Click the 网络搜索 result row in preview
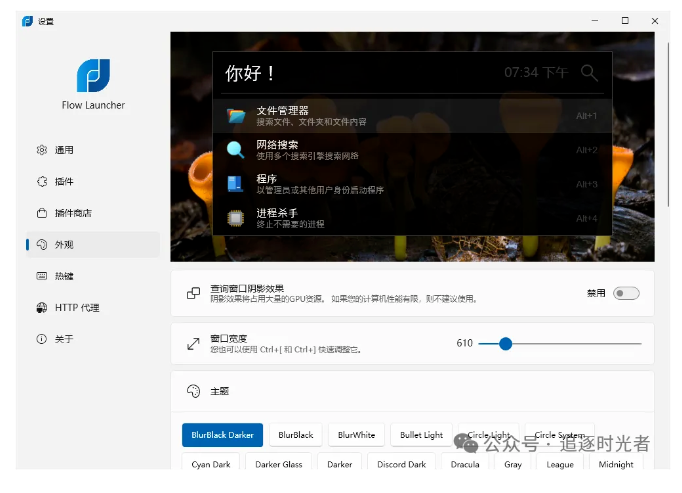682x493 pixels. tap(412, 150)
